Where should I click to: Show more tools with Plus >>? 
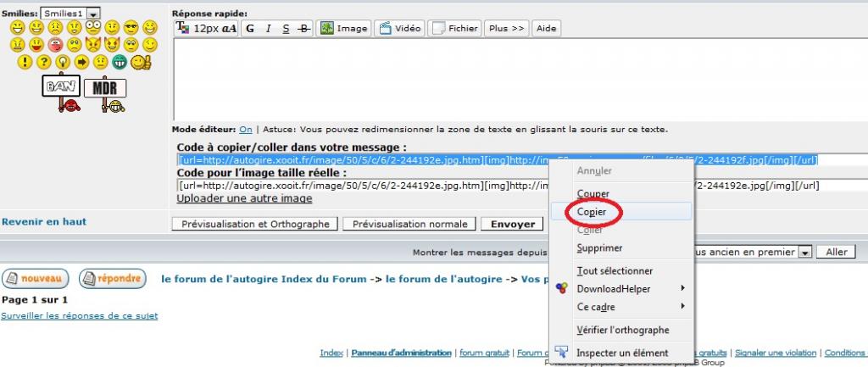tap(506, 29)
